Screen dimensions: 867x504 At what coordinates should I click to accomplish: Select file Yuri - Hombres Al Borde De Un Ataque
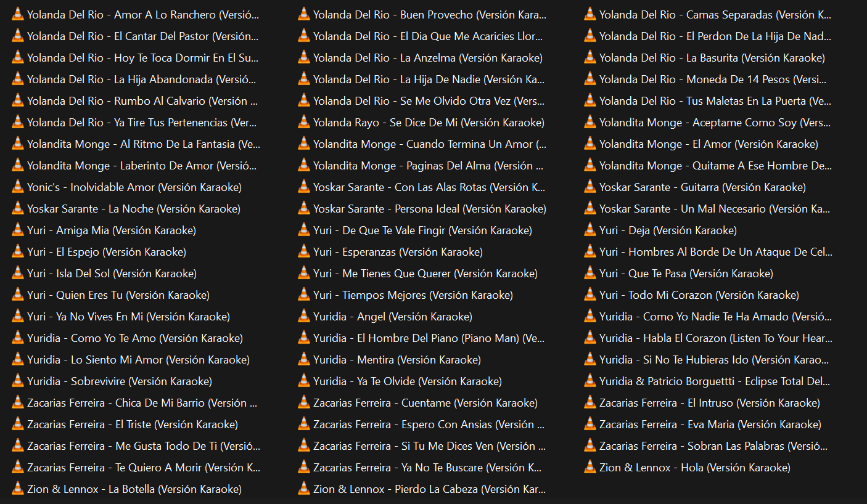pos(708,251)
